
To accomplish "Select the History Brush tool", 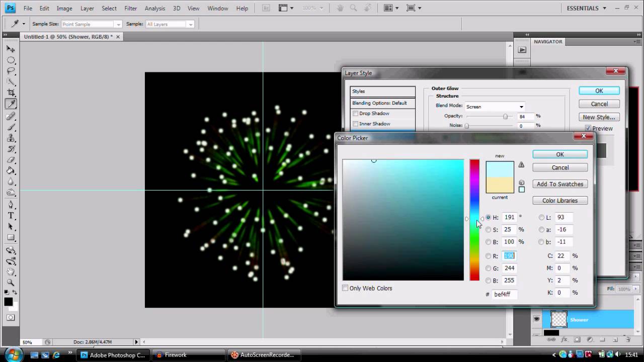I will coord(11,149).
